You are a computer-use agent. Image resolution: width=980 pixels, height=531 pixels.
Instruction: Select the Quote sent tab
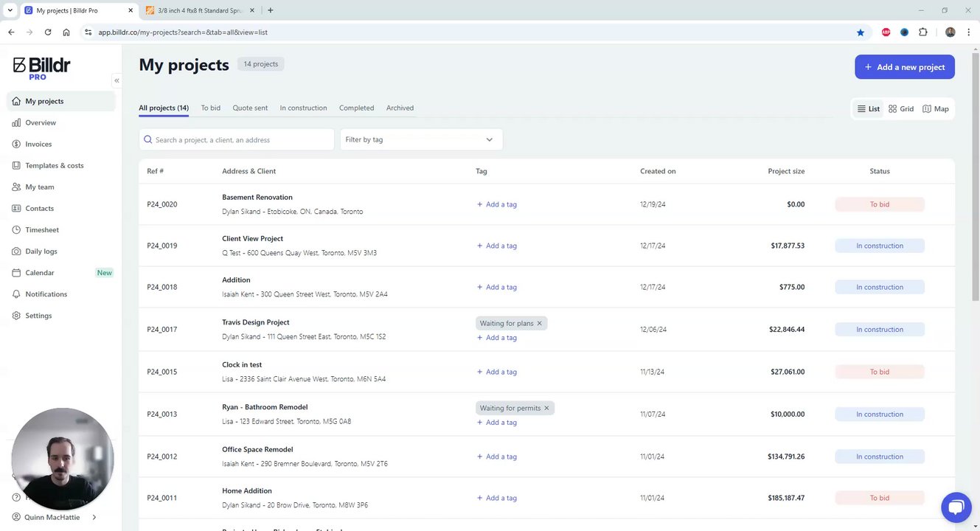point(250,108)
